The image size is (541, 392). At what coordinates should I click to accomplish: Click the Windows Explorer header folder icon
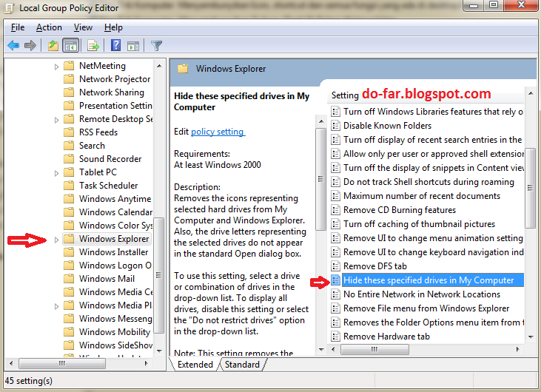point(183,69)
